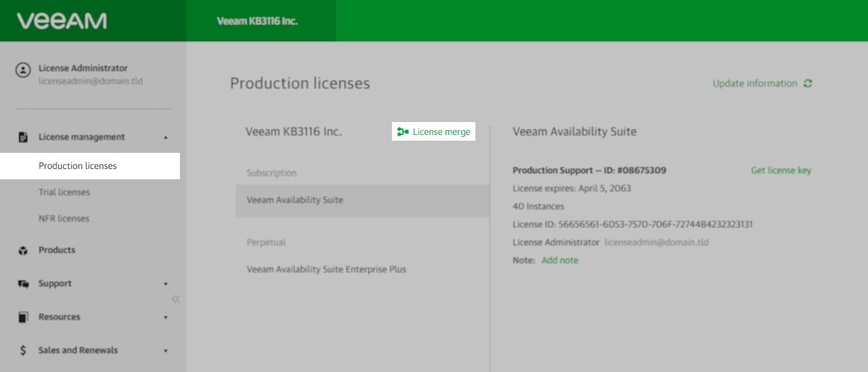Viewport: 868px width, 372px height.
Task: Click the Support chat icon
Action: [x=24, y=284]
